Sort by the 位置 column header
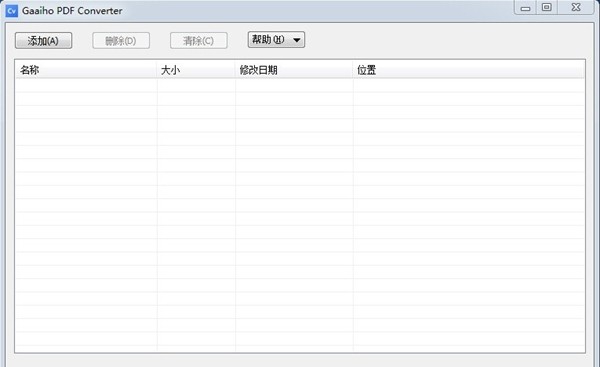 pos(469,70)
